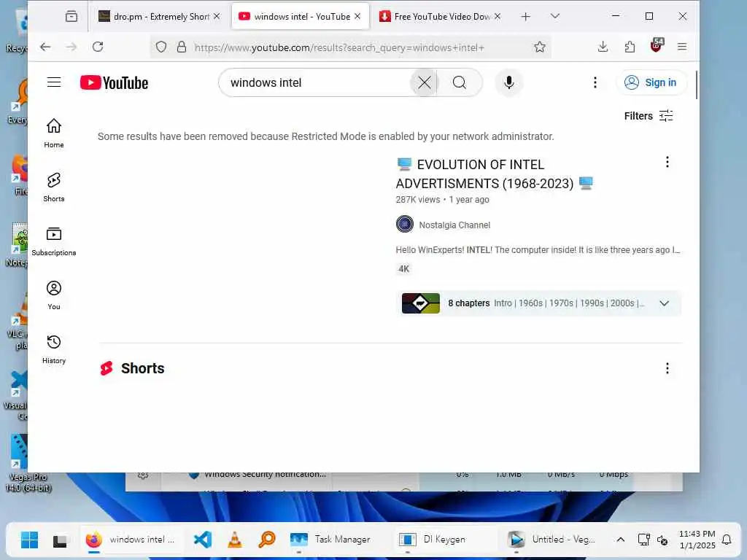The image size is (747, 560).
Task: Go back with the browser back arrow
Action: tap(45, 47)
